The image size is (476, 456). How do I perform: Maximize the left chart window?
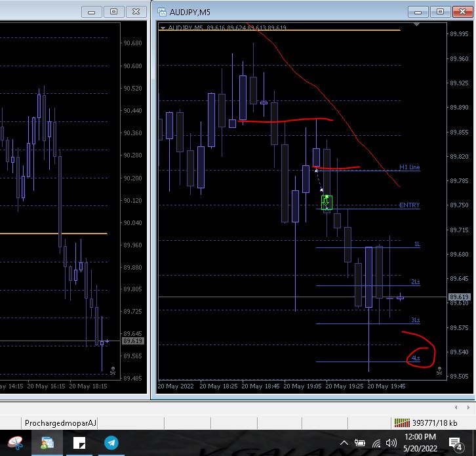[113, 12]
